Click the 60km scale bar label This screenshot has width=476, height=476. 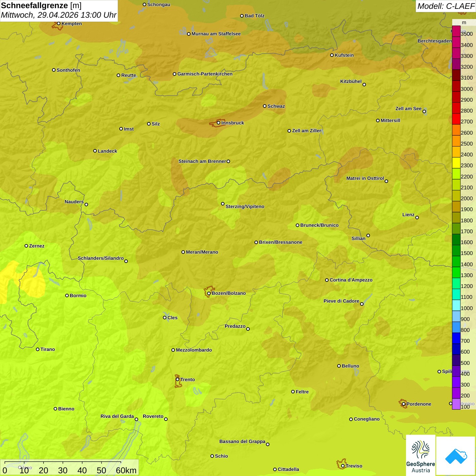(x=126, y=470)
